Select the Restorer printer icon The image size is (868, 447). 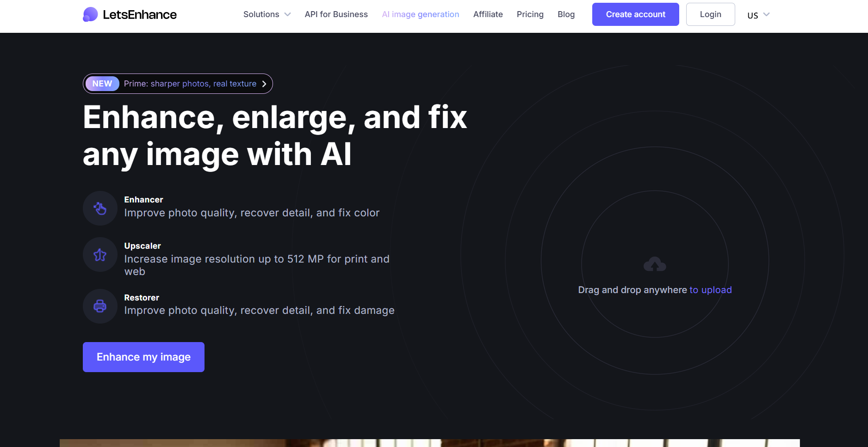(x=100, y=306)
